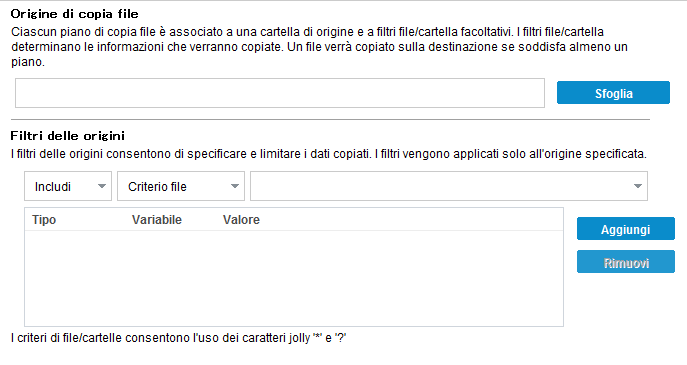Select the Tipo column header
The image size is (687, 365).
coord(44,220)
